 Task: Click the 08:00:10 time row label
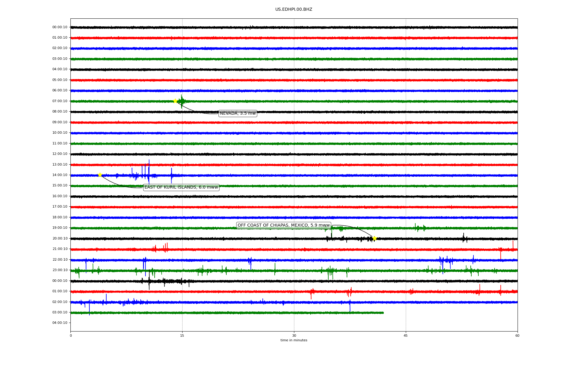click(x=60, y=111)
